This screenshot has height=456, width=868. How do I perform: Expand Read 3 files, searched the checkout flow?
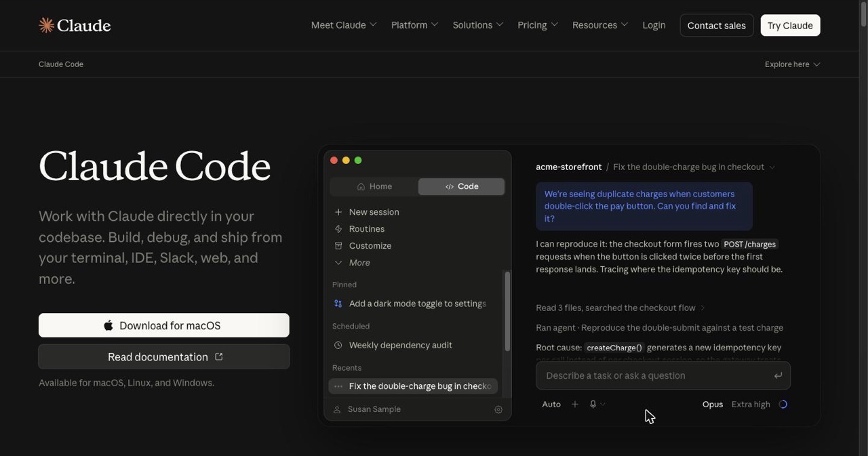pyautogui.click(x=620, y=308)
